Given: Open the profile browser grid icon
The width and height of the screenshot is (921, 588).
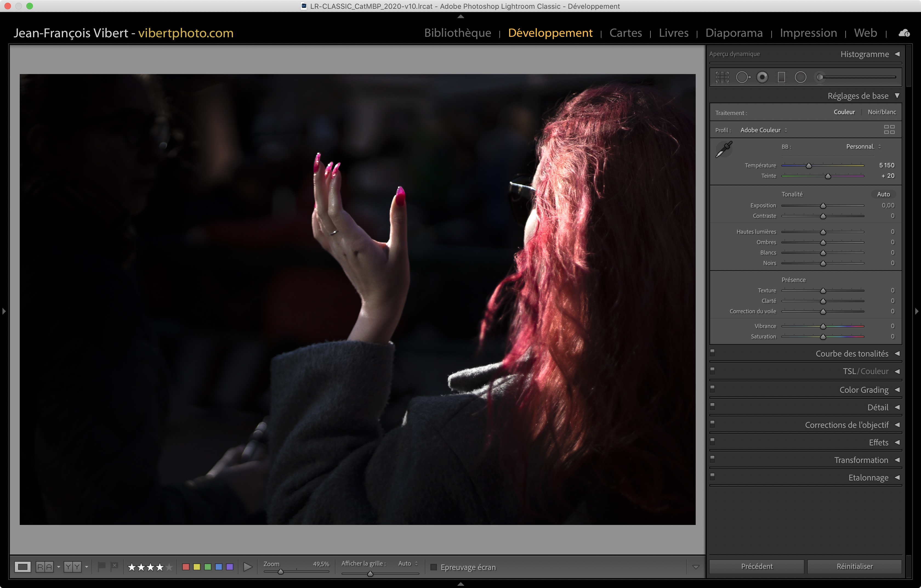Looking at the screenshot, I should pos(889,130).
